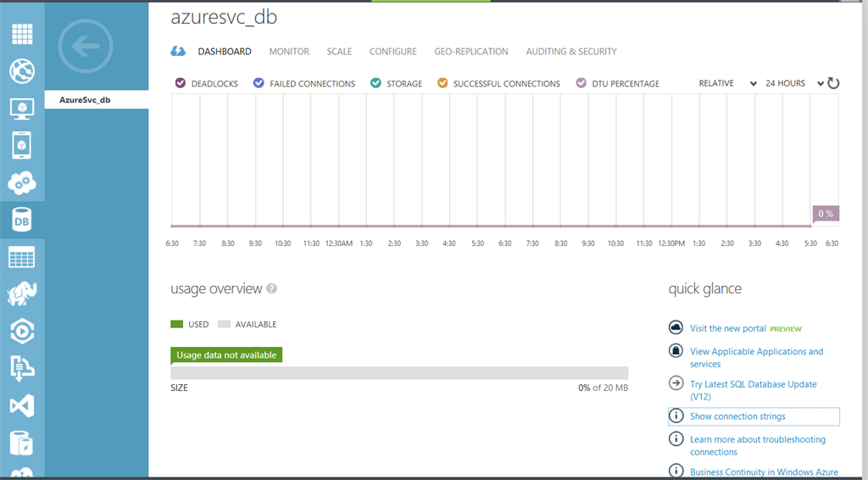Select AzureSvc_db in the left list
The height and width of the screenshot is (480, 868).
click(97, 100)
